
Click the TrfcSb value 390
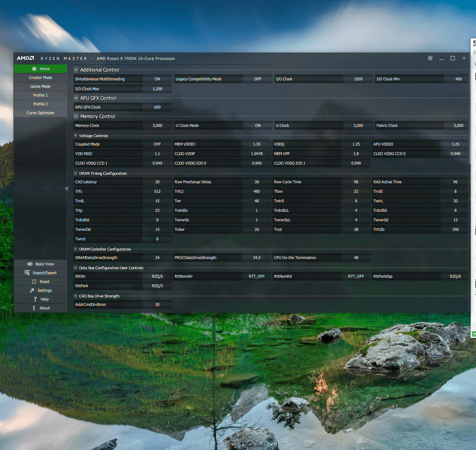coord(455,229)
